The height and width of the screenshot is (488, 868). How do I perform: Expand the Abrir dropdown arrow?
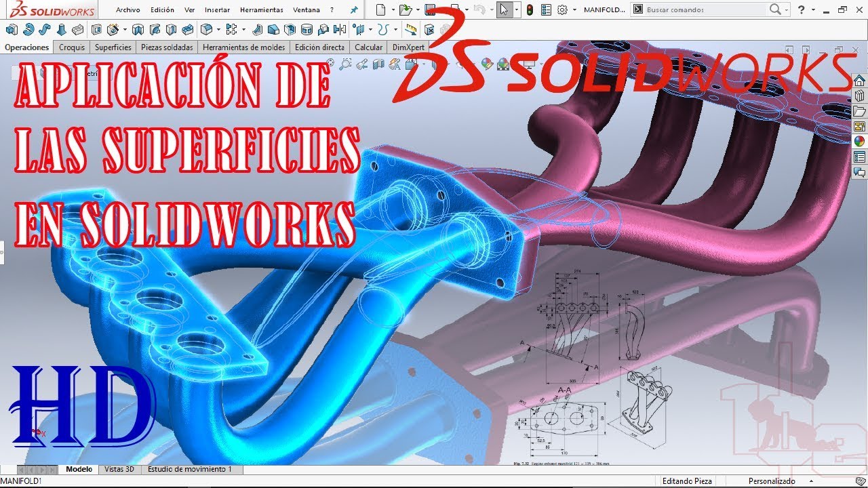pos(418,9)
